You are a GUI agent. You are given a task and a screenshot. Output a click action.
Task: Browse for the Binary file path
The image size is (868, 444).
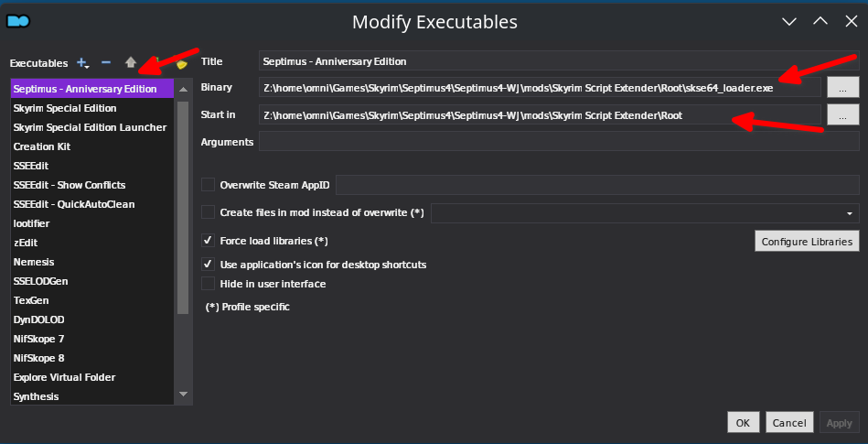[842, 88]
